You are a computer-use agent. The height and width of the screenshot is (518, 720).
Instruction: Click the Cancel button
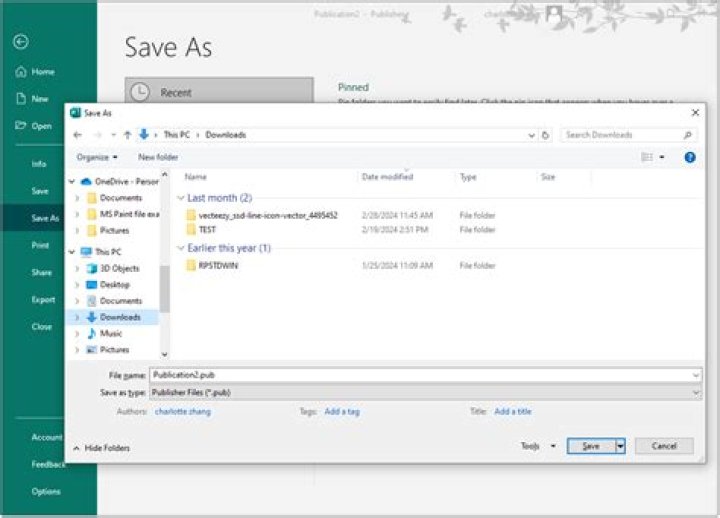click(x=664, y=446)
